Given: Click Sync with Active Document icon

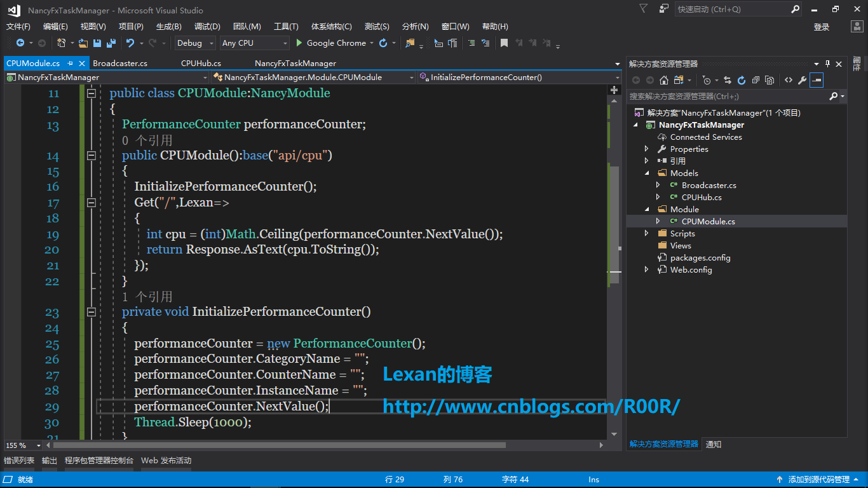Looking at the screenshot, I should coord(728,80).
